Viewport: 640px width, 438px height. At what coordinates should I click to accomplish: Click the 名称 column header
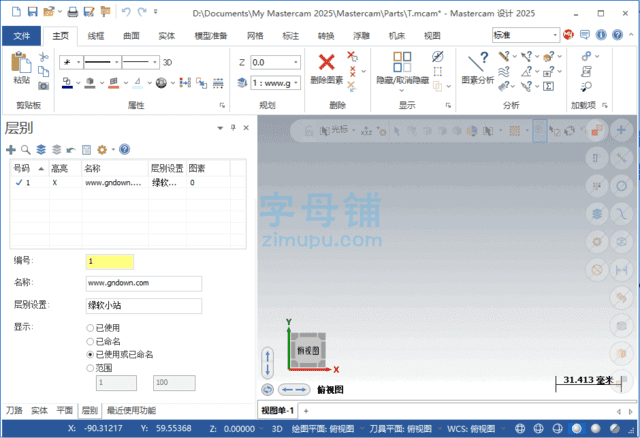tap(115, 168)
